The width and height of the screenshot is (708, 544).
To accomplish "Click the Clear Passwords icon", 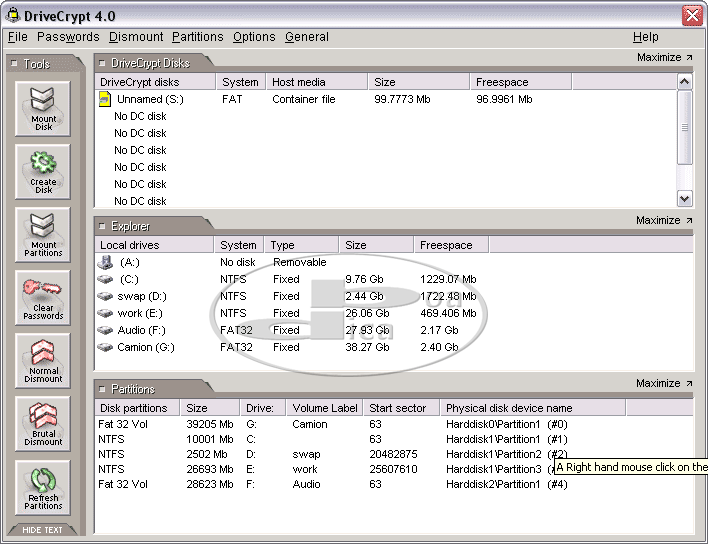I will point(43,297).
